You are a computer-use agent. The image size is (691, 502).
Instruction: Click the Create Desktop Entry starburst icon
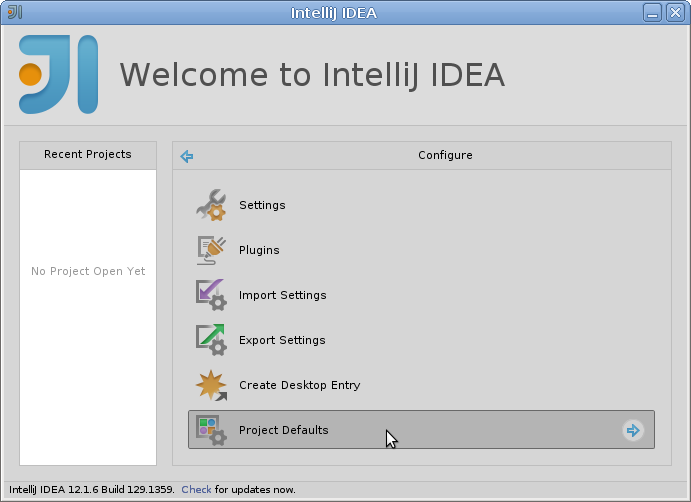coord(211,385)
